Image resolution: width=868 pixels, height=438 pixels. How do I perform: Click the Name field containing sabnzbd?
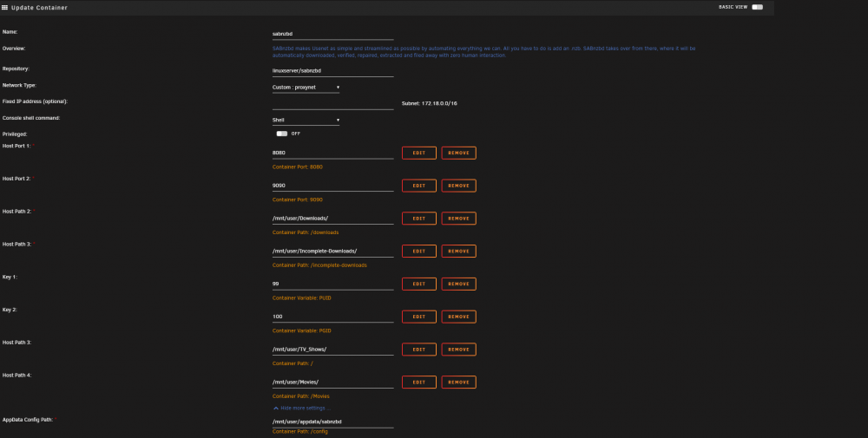pos(332,34)
